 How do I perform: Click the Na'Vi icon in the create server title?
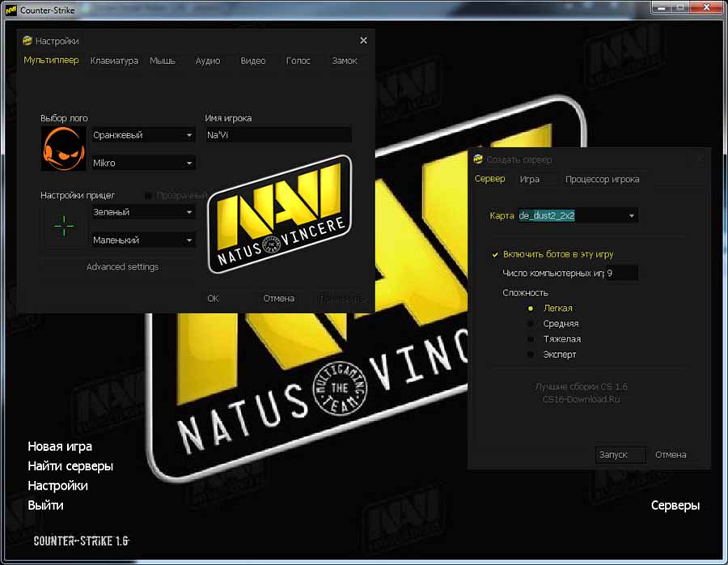478,159
